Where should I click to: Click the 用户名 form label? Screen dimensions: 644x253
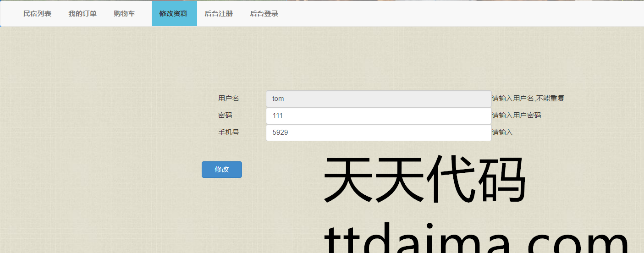(228, 99)
